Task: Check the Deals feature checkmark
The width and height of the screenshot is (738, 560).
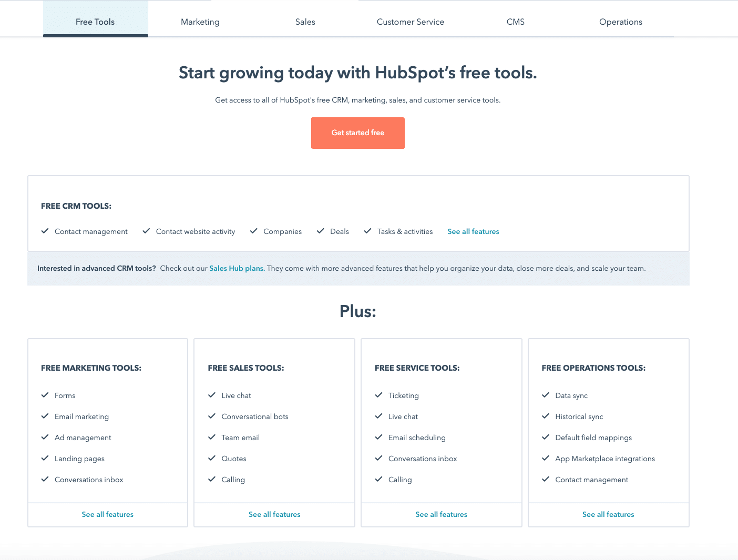Action: (x=321, y=231)
